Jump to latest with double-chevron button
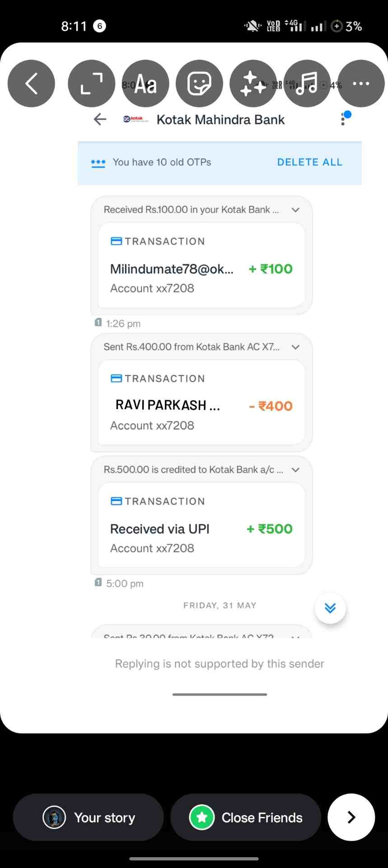388x868 pixels. (x=330, y=608)
